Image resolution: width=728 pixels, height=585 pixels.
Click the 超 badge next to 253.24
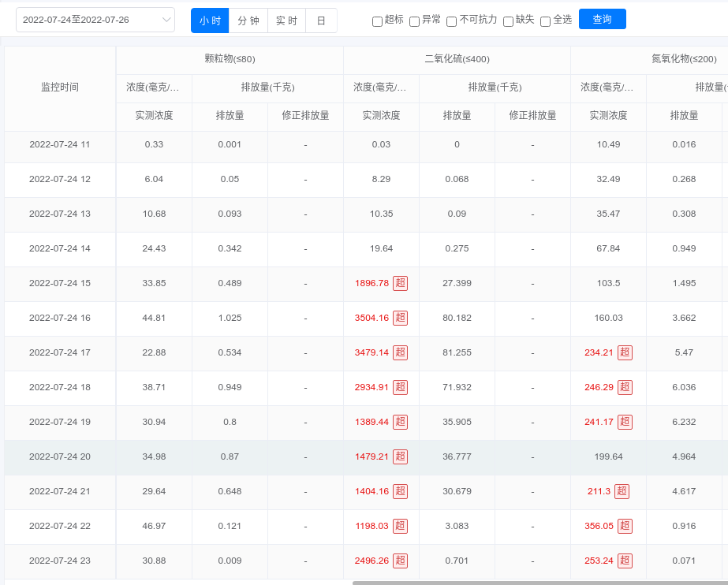(x=625, y=561)
